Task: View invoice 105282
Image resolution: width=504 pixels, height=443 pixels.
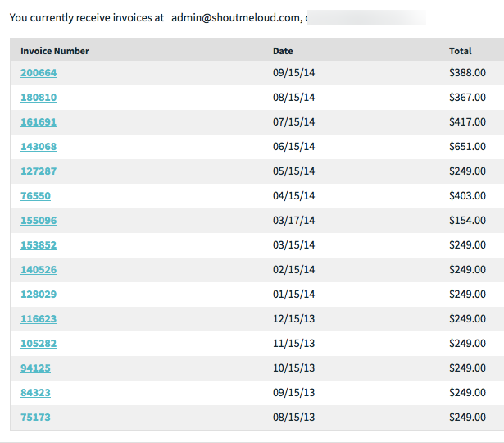Action: tap(39, 343)
